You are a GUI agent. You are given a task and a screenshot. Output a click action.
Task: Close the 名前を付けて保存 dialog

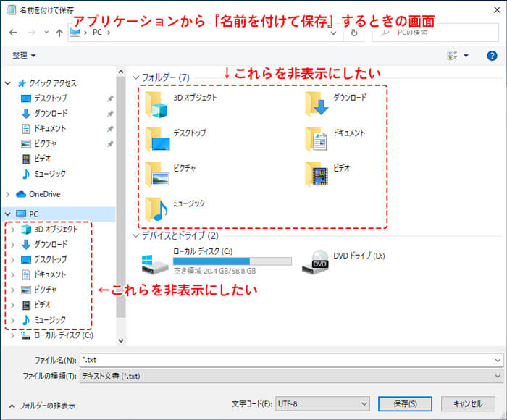click(497, 10)
